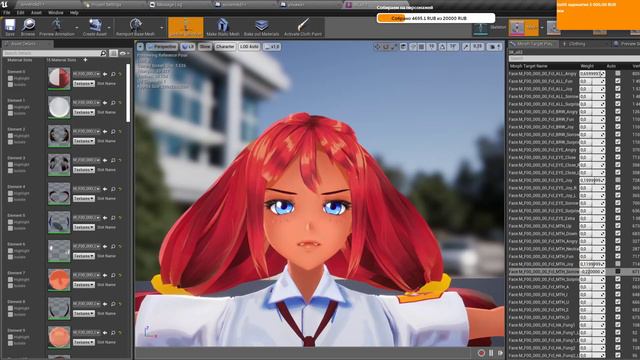Image resolution: width=640 pixels, height=360 pixels.
Task: Click the LOD Auto button
Action: [x=249, y=47]
